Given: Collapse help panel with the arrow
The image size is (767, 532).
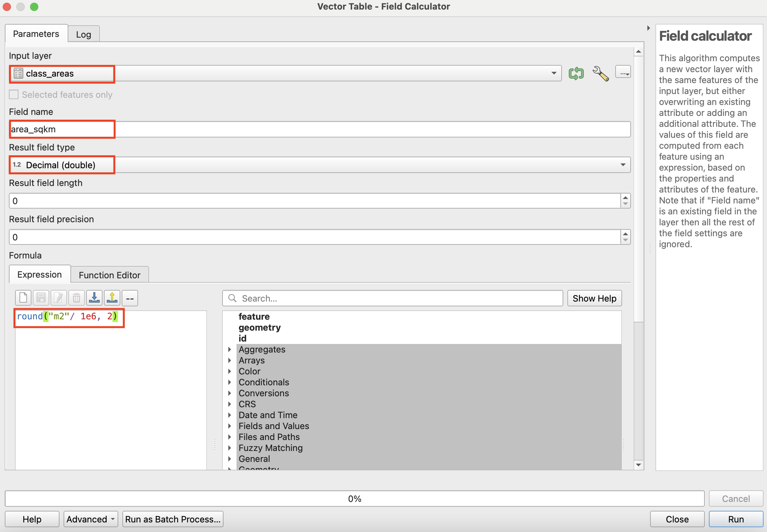Looking at the screenshot, I should (x=648, y=28).
